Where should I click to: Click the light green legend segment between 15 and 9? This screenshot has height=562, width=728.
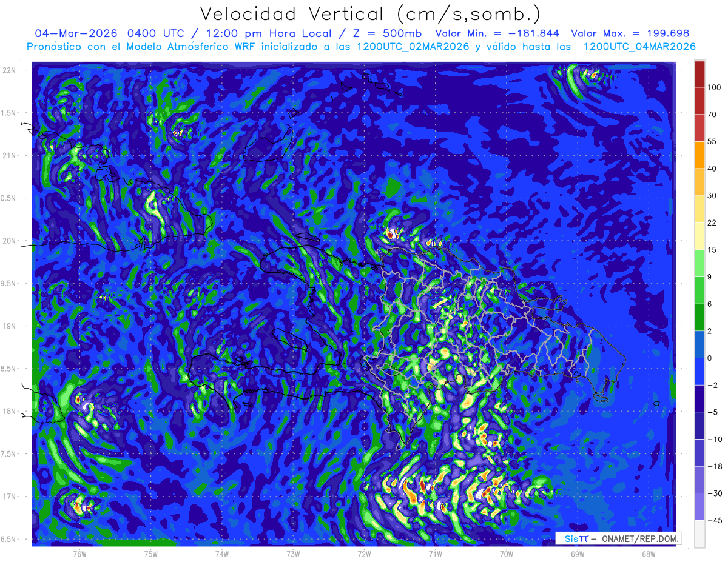pos(699,263)
